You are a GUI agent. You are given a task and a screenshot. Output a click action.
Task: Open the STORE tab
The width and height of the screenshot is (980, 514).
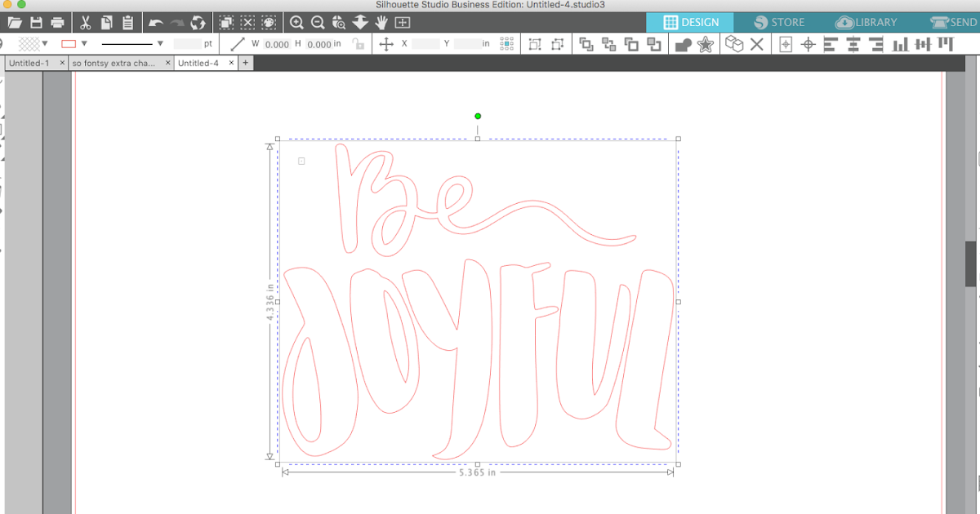point(779,23)
